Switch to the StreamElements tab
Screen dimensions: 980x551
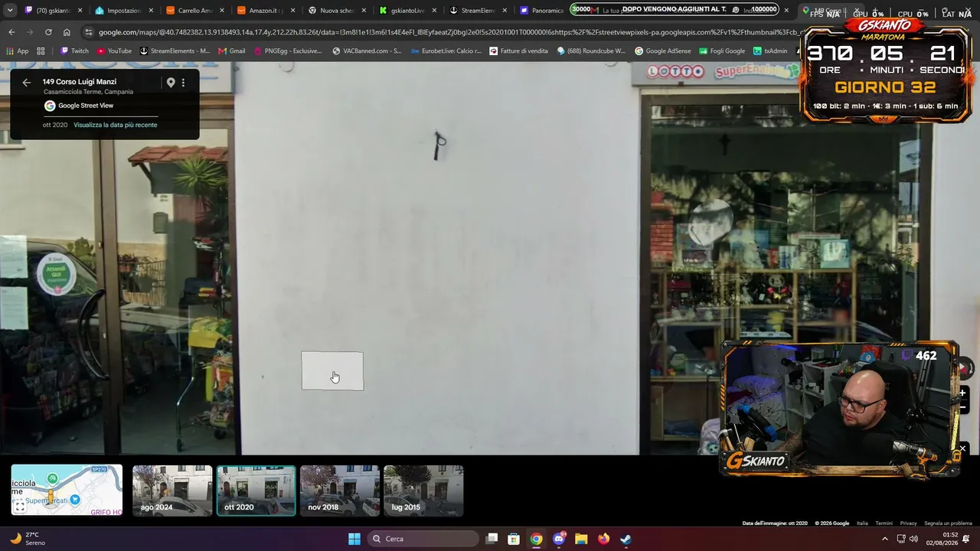point(477,11)
